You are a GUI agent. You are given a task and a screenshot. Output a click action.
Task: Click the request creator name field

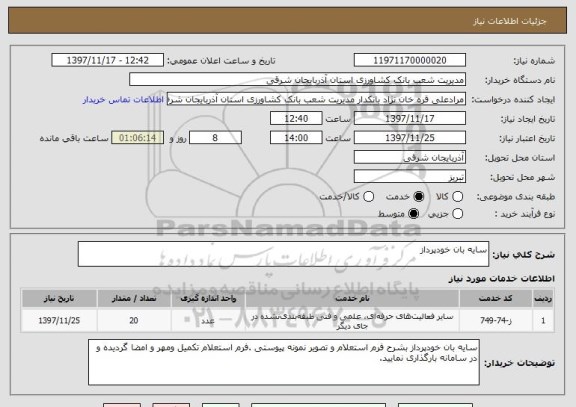pyautogui.click(x=317, y=99)
